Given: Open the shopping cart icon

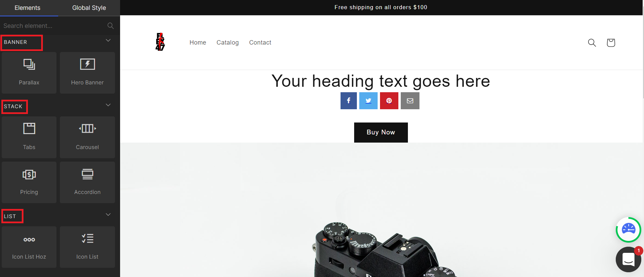Looking at the screenshot, I should coord(611,43).
